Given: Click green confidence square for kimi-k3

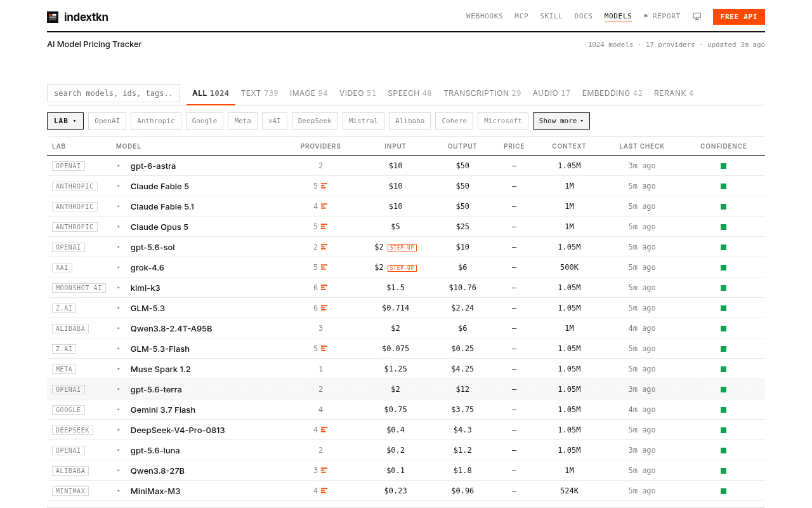Looking at the screenshot, I should [723, 288].
